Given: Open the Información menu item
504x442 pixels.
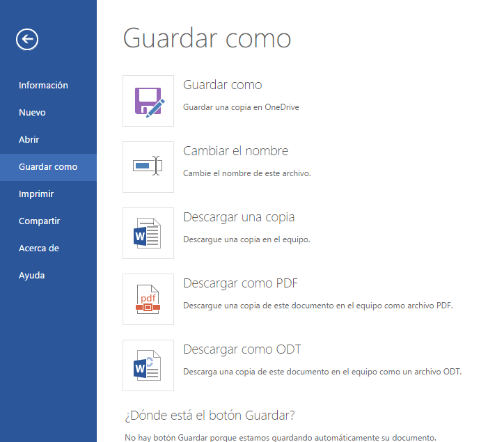Looking at the screenshot, I should (48, 85).
